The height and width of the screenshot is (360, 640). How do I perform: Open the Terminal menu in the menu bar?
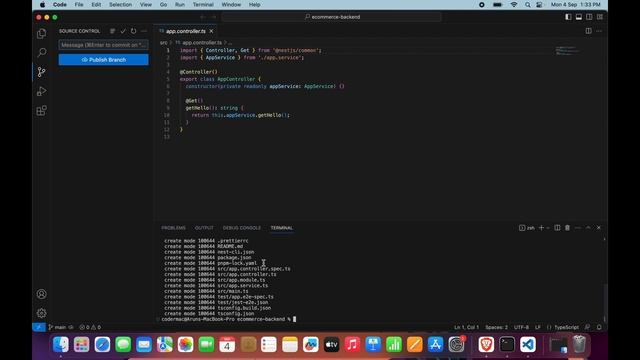click(x=203, y=4)
